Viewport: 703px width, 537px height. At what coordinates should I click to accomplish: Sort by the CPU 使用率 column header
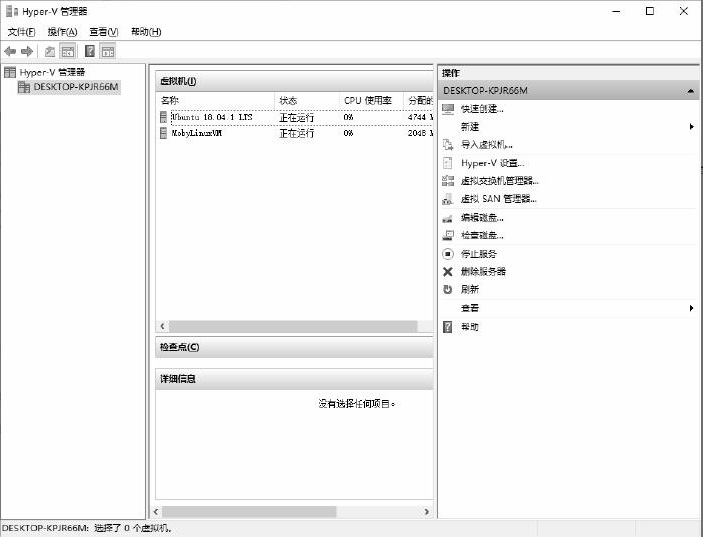point(371,100)
